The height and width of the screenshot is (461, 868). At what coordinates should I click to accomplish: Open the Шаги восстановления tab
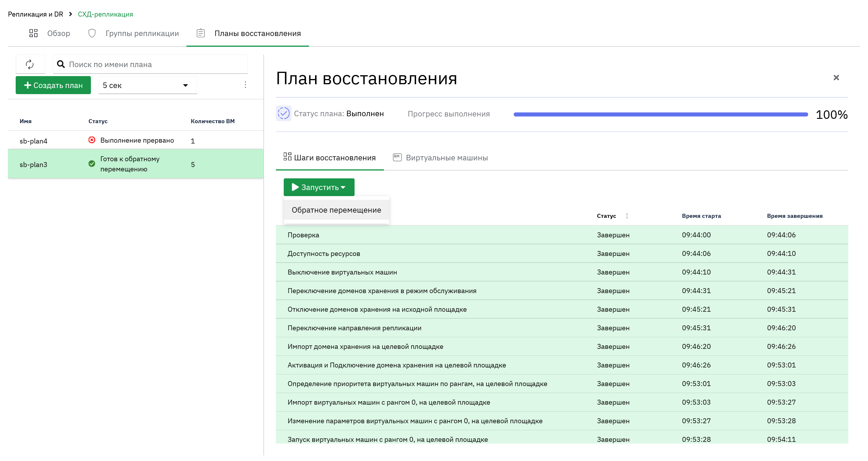pyautogui.click(x=330, y=158)
